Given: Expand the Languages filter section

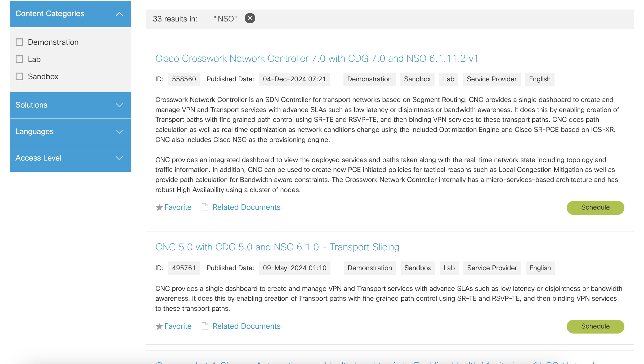Looking at the screenshot, I should click(x=119, y=132).
